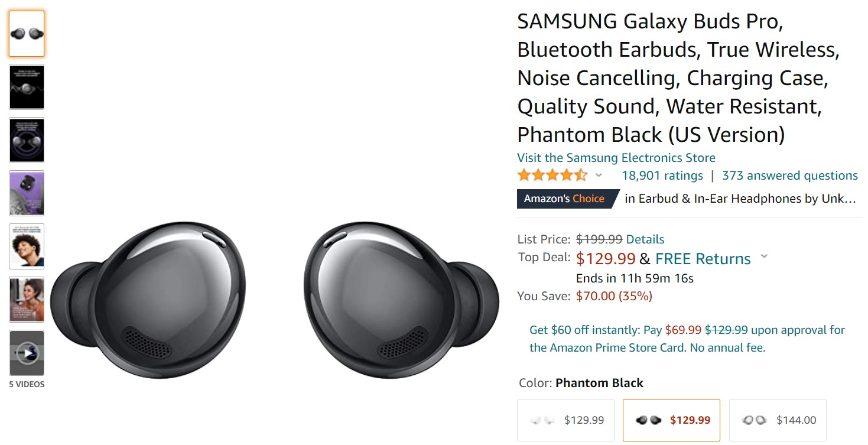Image resolution: width=868 pixels, height=445 pixels.
Task: Choose the white color swatch at $129.99
Action: tap(565, 420)
